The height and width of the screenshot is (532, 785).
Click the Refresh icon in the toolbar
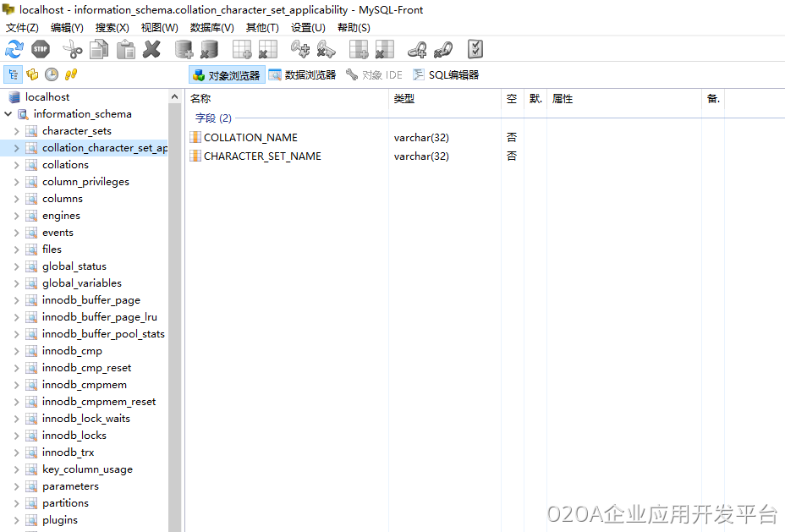[14, 50]
